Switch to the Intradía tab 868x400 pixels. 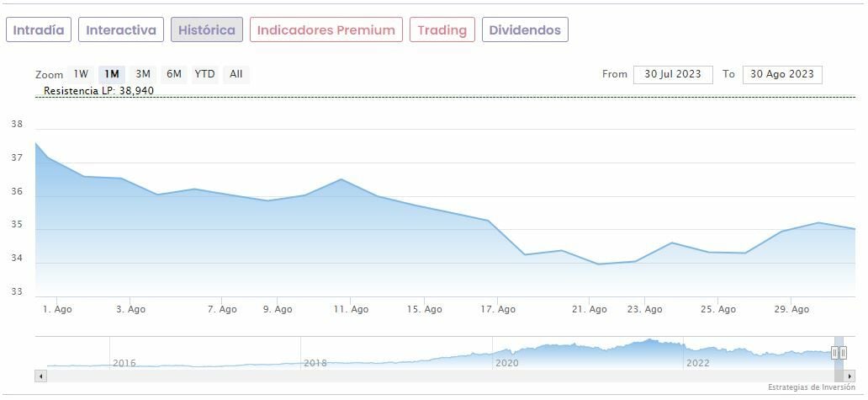pyautogui.click(x=39, y=30)
